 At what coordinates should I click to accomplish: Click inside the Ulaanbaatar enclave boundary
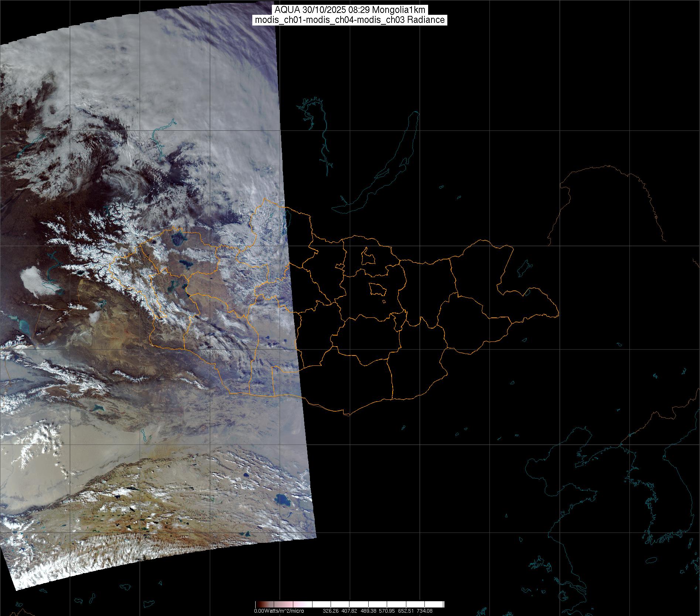[378, 289]
